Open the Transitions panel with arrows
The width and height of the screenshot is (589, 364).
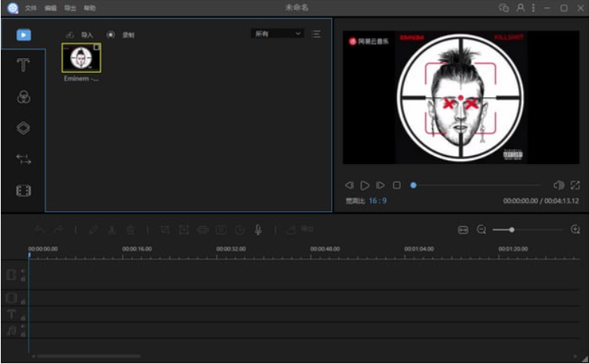click(24, 159)
